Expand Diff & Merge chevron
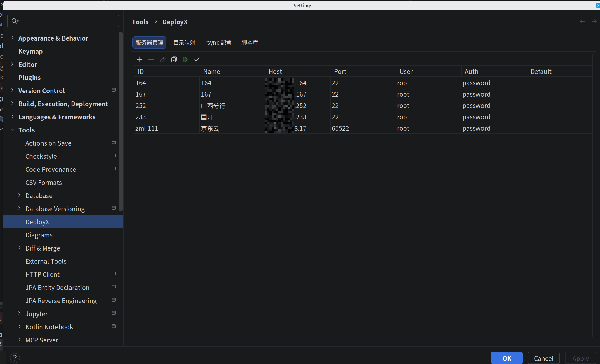 [19, 248]
